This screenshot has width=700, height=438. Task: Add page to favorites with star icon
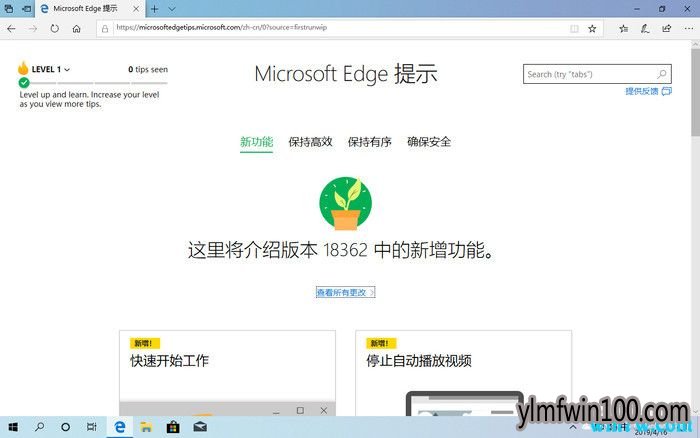592,29
